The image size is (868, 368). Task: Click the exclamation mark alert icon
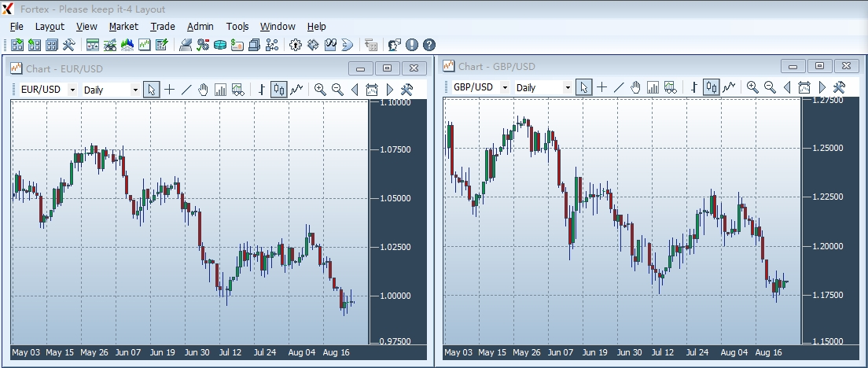point(412,45)
